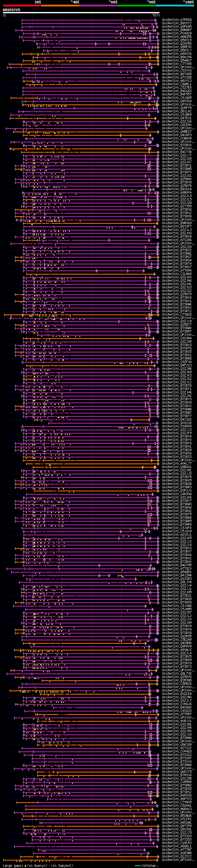Open hit UniRef100_Q9FKA5
Viewport: 197px width, 868px height.
pyautogui.click(x=177, y=26)
